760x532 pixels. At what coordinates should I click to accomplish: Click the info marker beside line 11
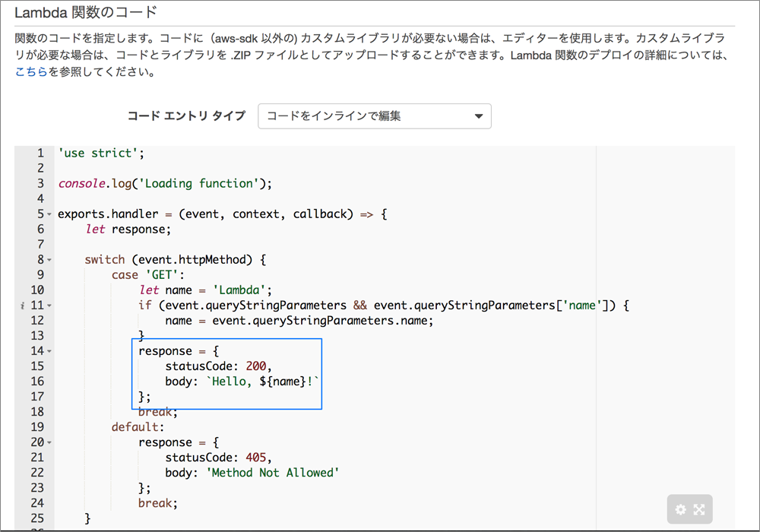[x=22, y=306]
